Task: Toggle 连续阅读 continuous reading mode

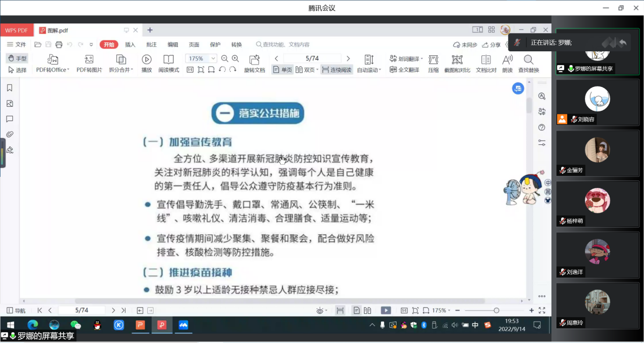Action: coord(336,70)
